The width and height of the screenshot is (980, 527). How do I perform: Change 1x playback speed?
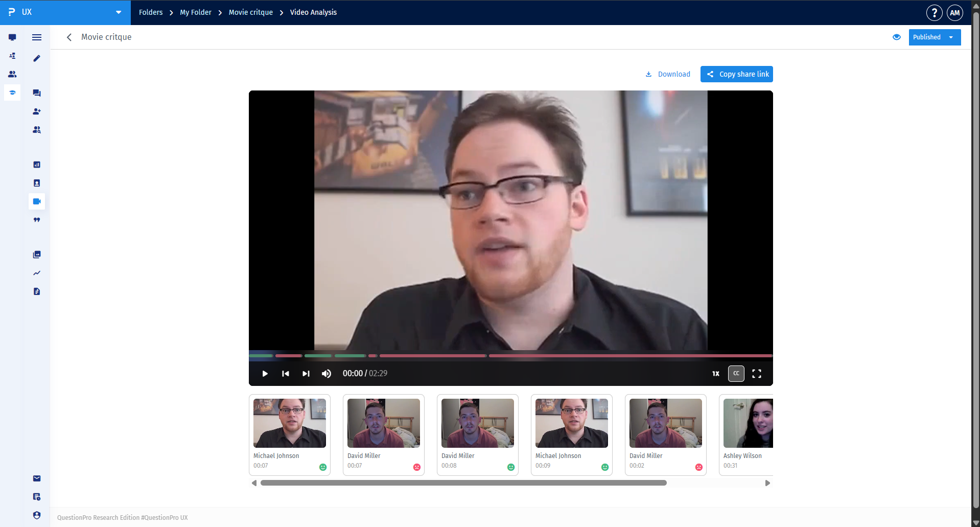716,374
